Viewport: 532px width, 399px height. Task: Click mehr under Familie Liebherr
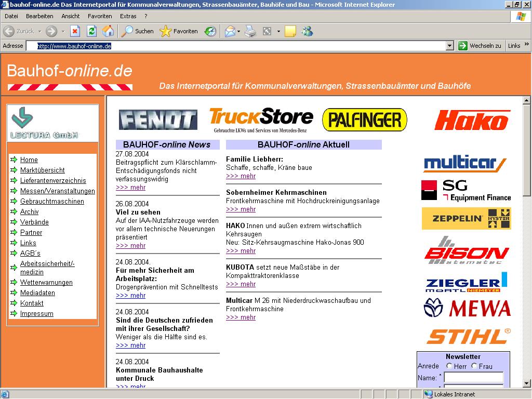click(x=241, y=176)
